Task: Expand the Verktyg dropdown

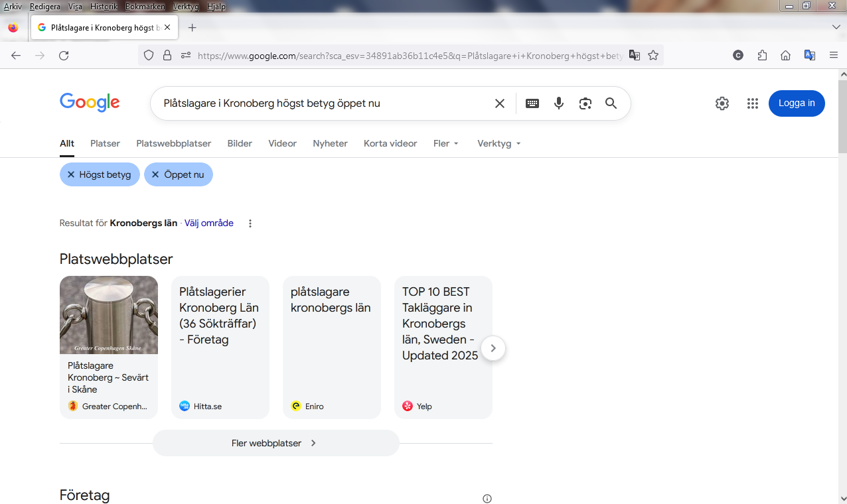Action: [x=499, y=143]
